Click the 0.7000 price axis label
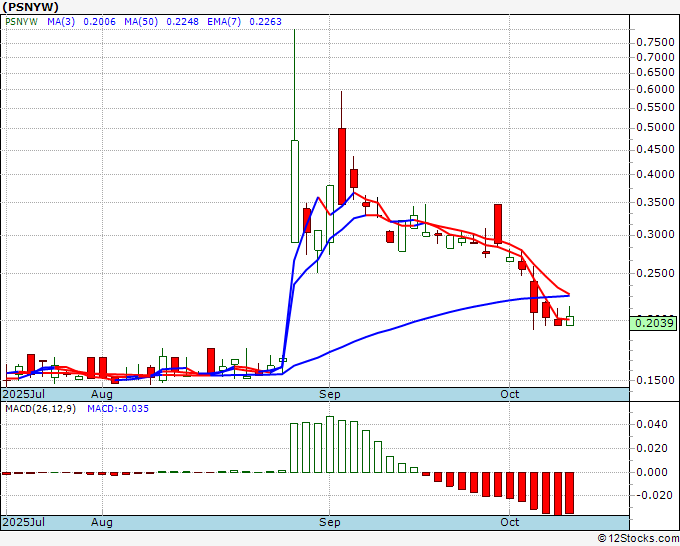680x546 pixels. coord(655,57)
